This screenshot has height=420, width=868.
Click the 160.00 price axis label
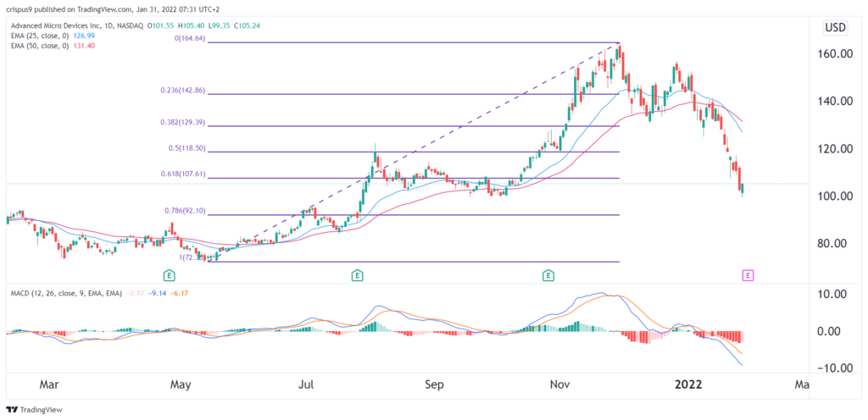point(837,53)
